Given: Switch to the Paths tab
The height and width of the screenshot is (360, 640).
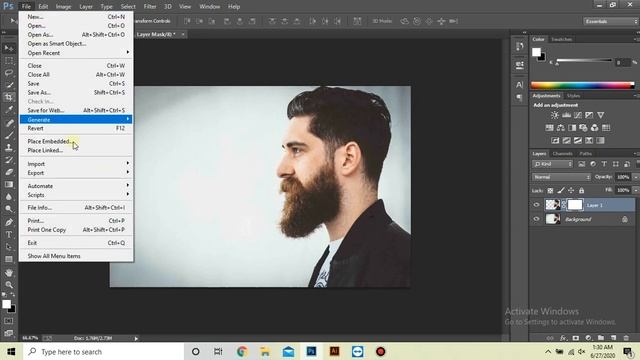Looking at the screenshot, I should [x=585, y=153].
